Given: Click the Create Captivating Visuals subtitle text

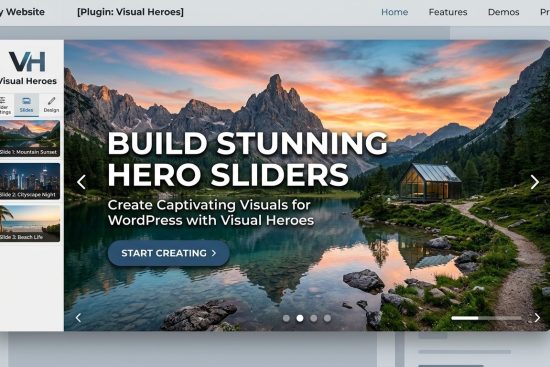Looking at the screenshot, I should (210, 213).
